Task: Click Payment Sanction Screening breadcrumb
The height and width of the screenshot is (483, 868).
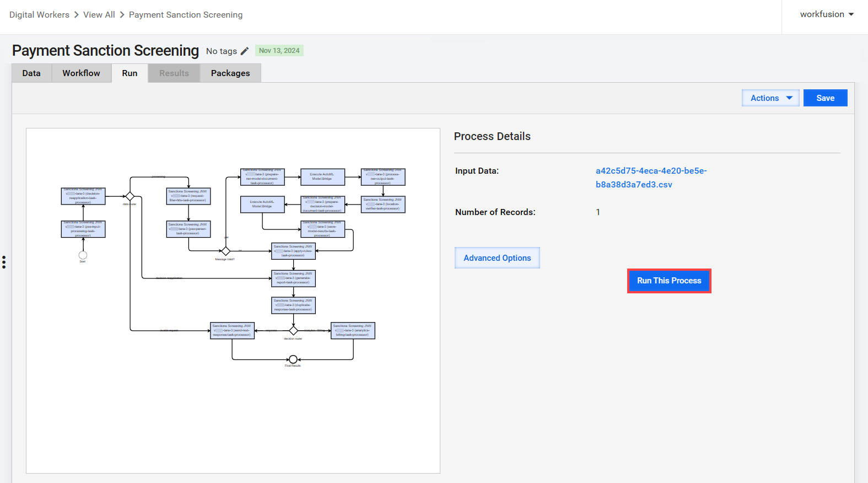Action: pyautogui.click(x=186, y=15)
